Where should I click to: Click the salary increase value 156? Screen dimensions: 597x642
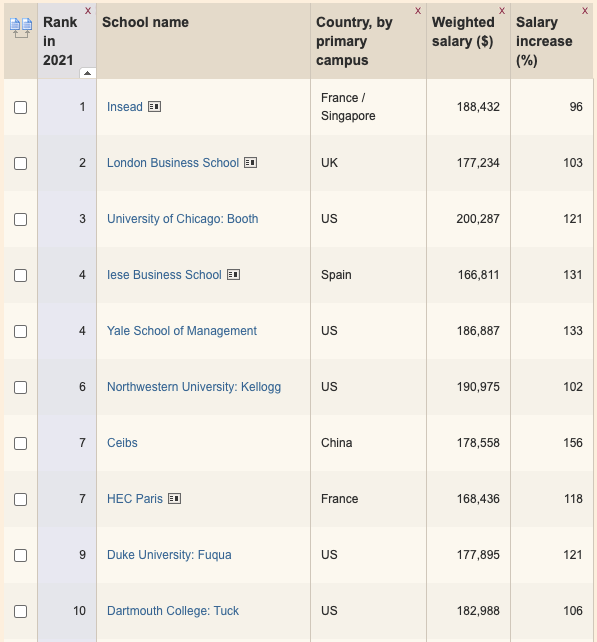[573, 443]
